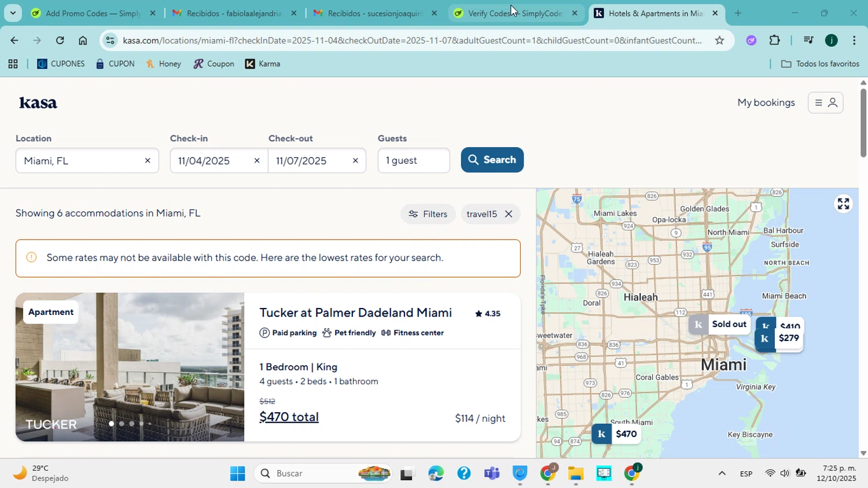Open CUPON bookmark
Screen dimensions: 868x488
[115, 64]
